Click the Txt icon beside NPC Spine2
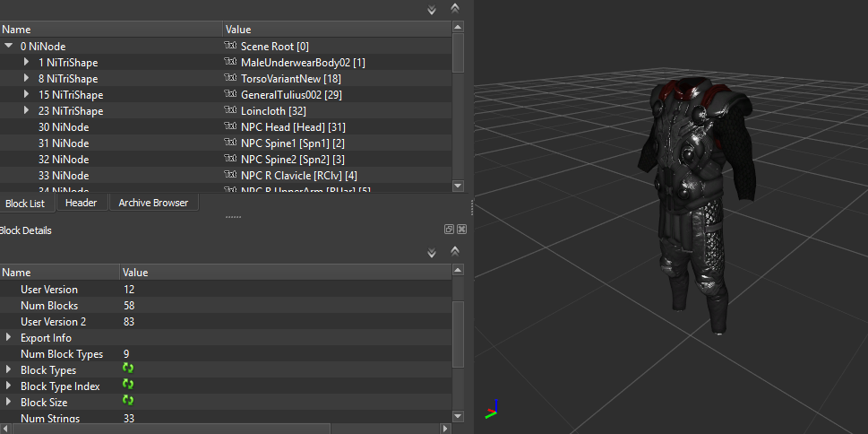The width and height of the screenshot is (868, 434). (x=229, y=159)
